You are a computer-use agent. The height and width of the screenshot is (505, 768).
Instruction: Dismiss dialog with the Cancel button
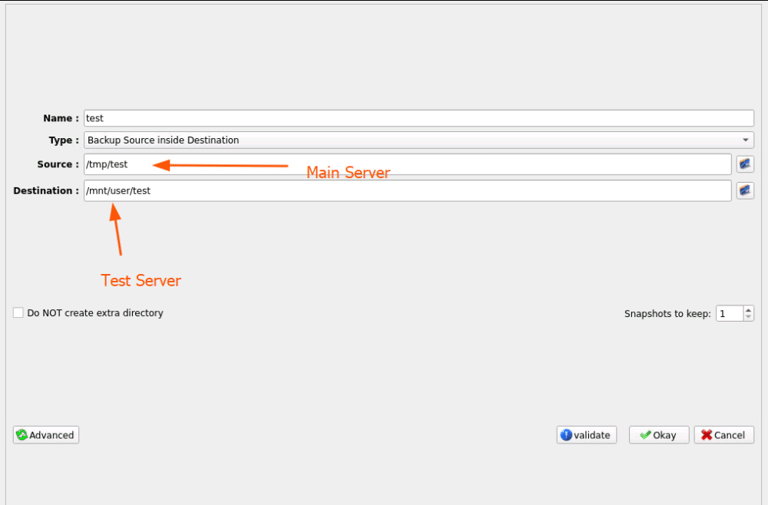(x=724, y=435)
